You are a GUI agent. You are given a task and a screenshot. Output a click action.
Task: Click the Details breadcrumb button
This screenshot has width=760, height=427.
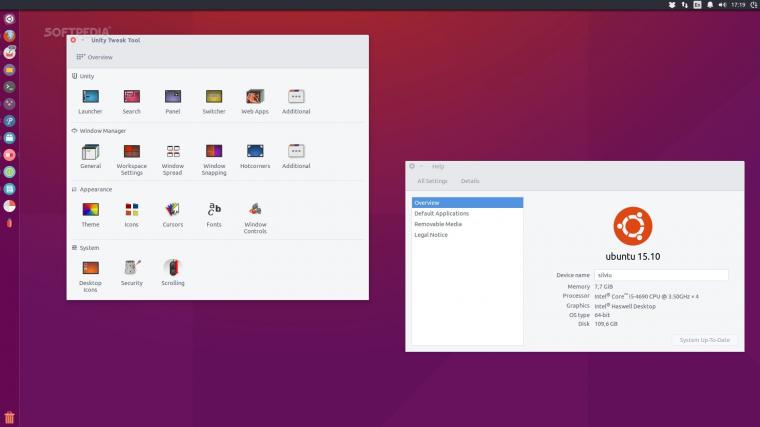(x=470, y=181)
